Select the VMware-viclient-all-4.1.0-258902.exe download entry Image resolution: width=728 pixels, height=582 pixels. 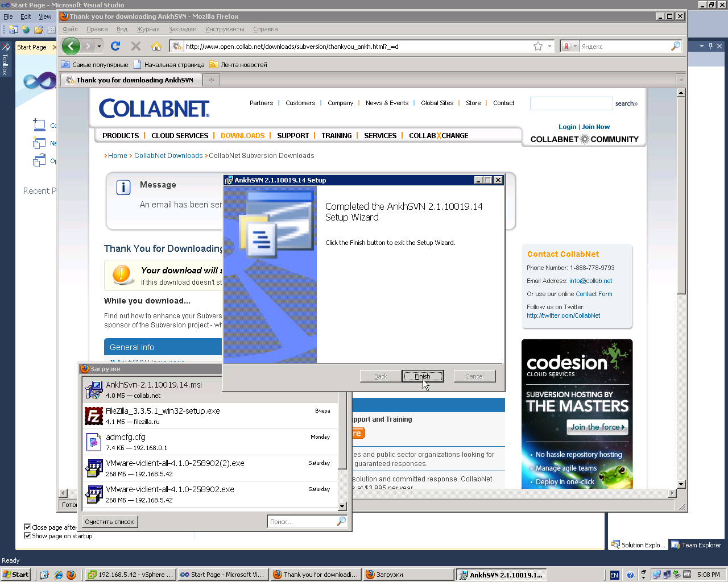[210, 494]
